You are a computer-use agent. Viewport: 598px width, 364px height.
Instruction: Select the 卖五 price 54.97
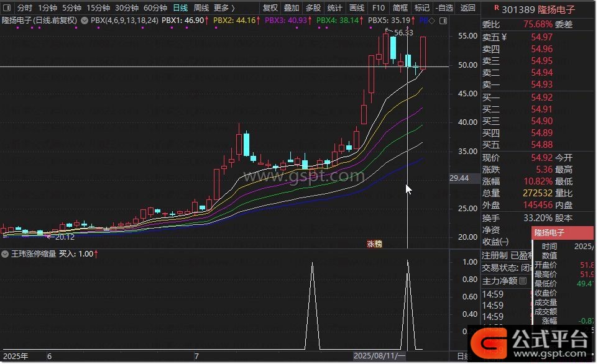(x=541, y=37)
